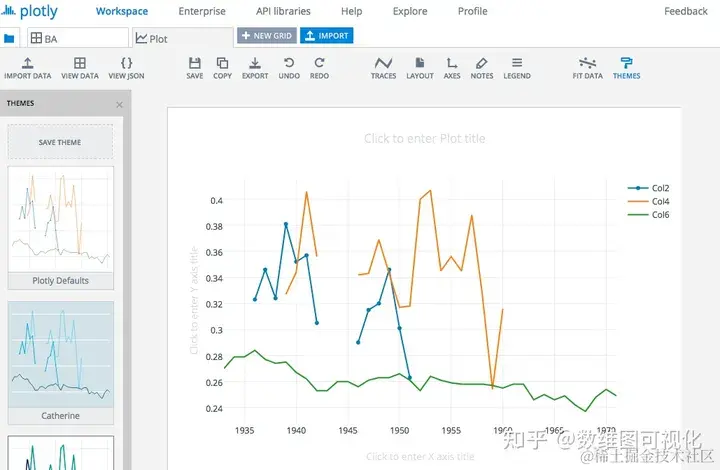
Task: Click the 1950 x-axis tick label
Action: pyautogui.click(x=399, y=431)
